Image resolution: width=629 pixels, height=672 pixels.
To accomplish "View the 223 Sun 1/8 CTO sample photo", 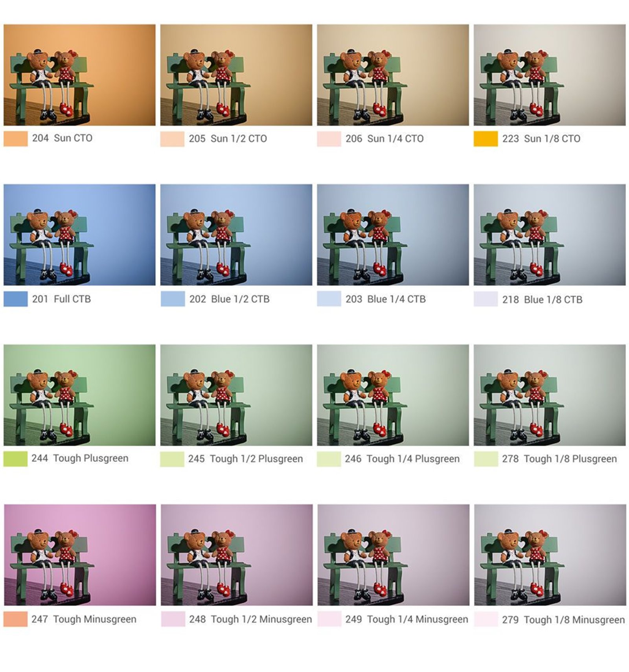I will coord(550,75).
